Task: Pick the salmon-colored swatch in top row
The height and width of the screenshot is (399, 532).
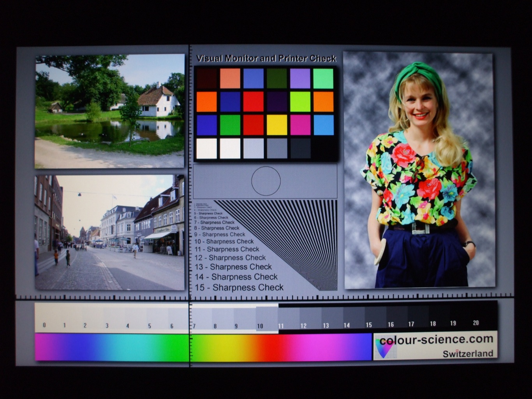Action: pyautogui.click(x=230, y=78)
